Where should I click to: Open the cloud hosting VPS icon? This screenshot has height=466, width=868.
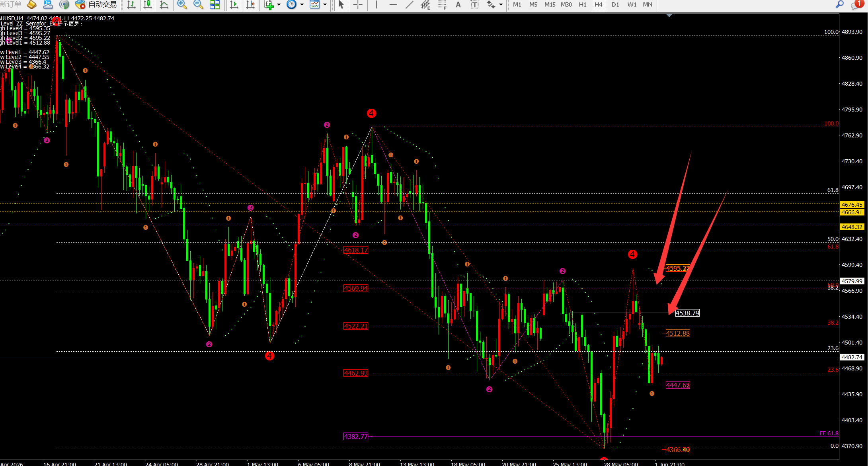pyautogui.click(x=48, y=5)
